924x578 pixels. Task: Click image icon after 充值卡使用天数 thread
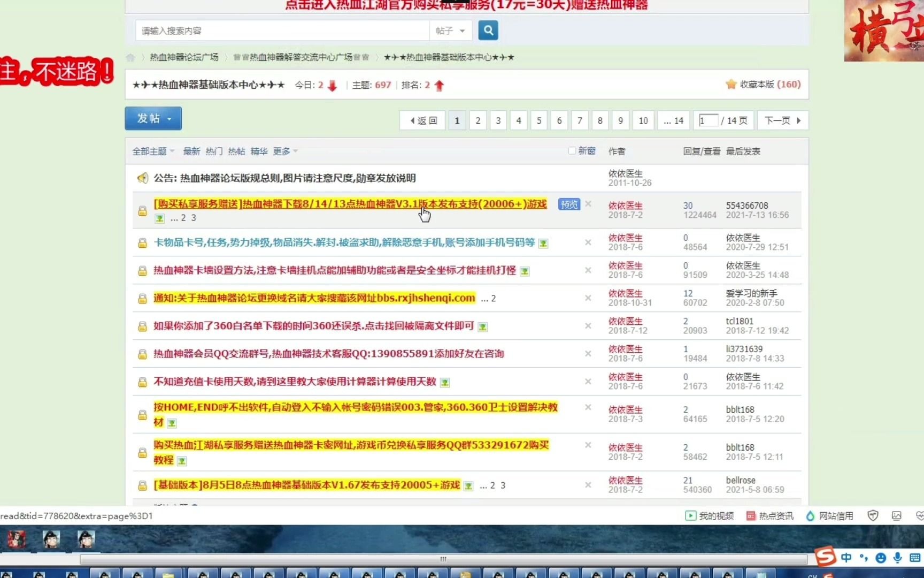click(444, 383)
